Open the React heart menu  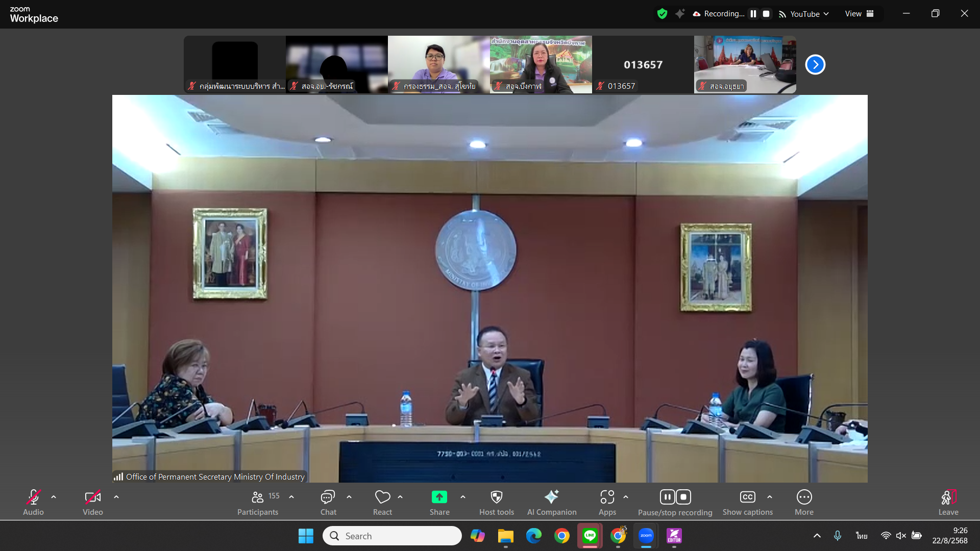coord(382,503)
